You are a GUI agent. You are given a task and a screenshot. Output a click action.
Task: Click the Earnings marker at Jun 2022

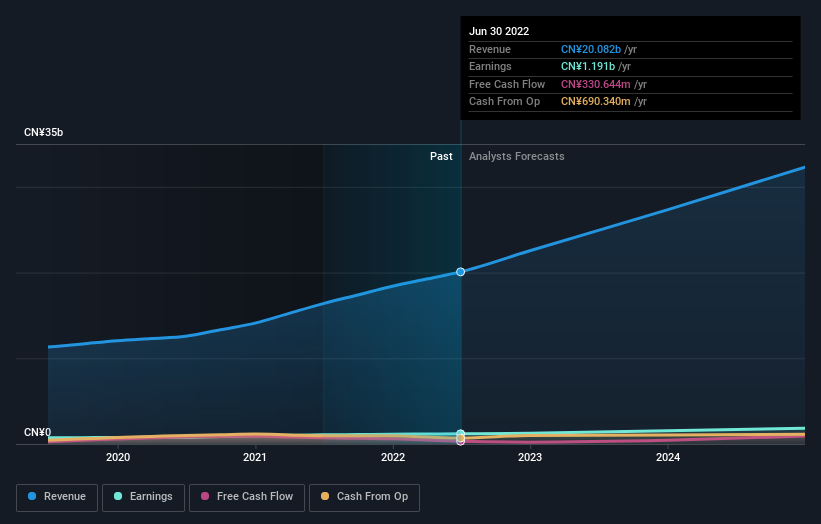click(x=460, y=433)
